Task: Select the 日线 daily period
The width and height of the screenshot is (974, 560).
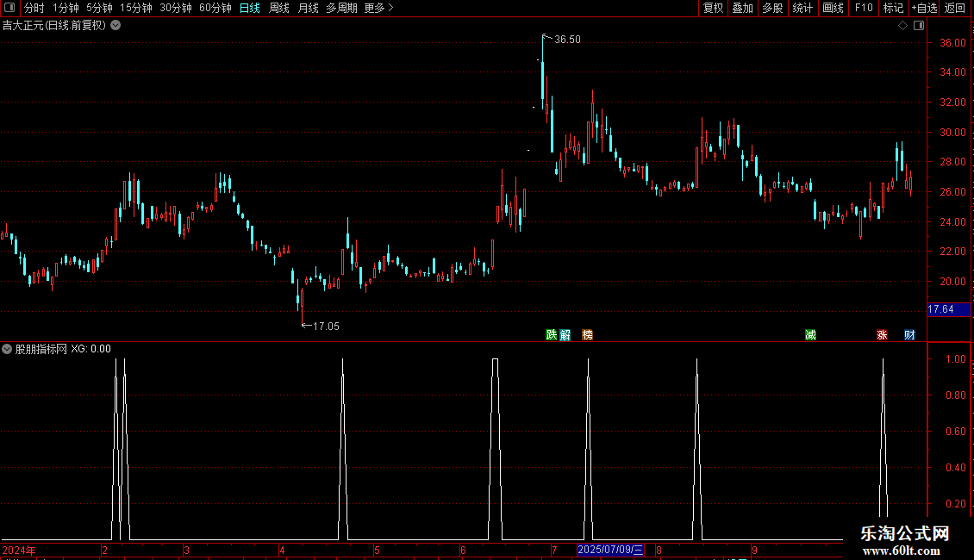Action: 250,8
